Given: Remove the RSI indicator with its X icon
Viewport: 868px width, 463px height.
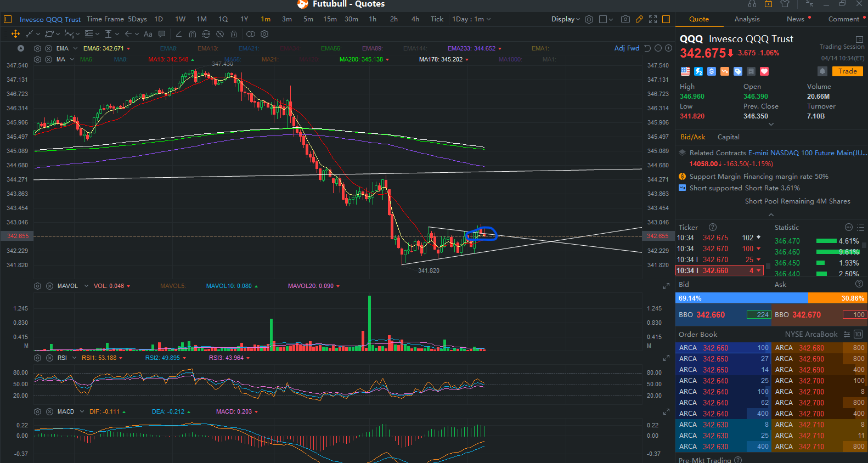Looking at the screenshot, I should coord(49,358).
